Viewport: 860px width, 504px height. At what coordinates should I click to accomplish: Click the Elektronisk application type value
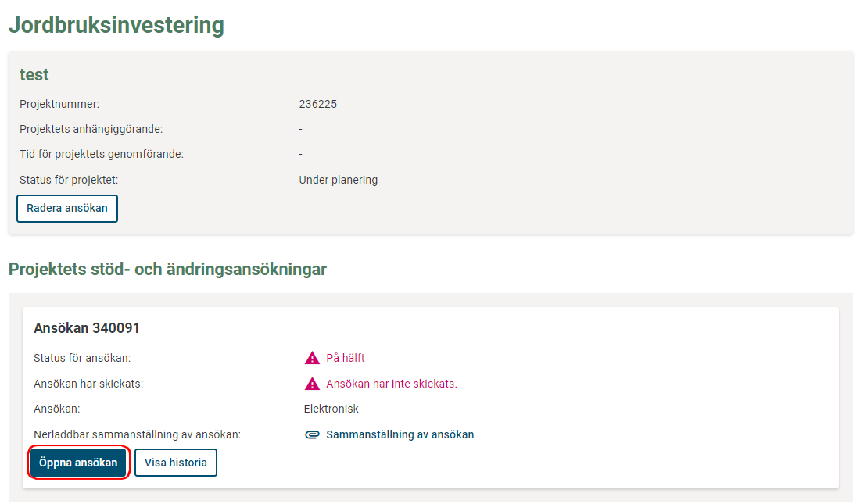(x=331, y=409)
